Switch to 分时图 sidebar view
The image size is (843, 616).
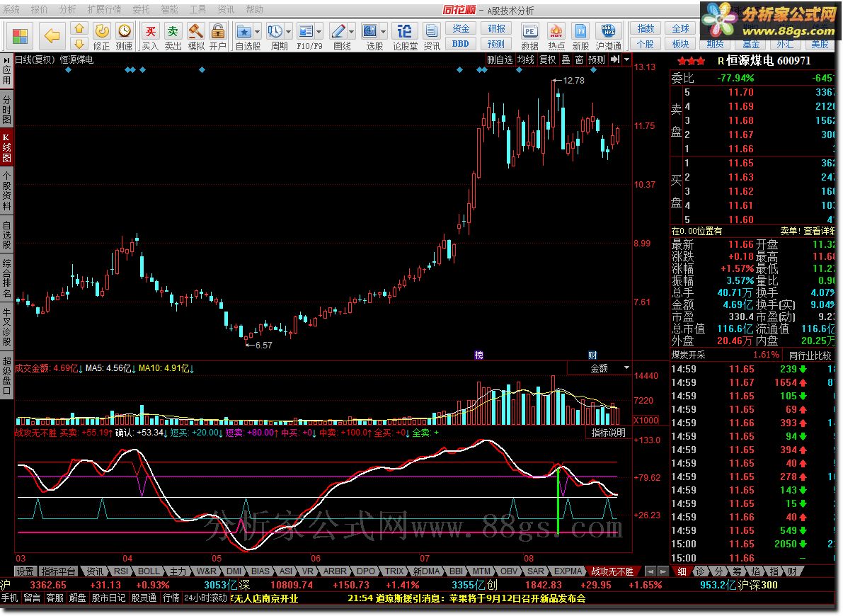click(6, 108)
